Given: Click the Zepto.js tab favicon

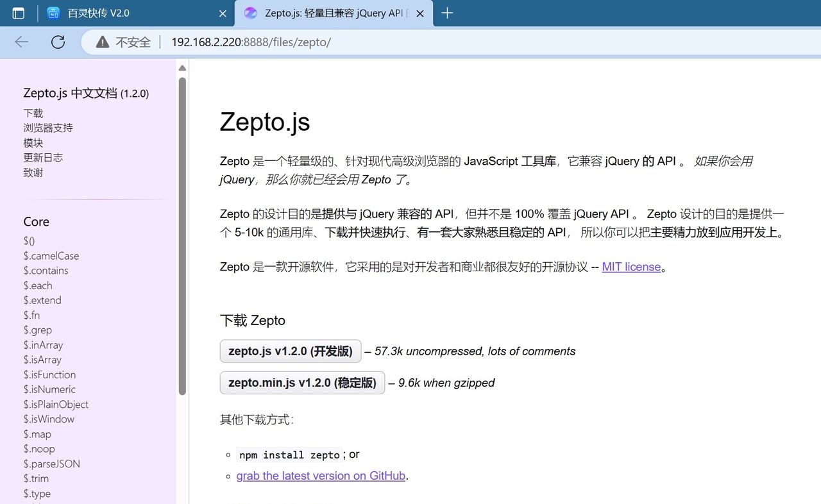Looking at the screenshot, I should (251, 13).
